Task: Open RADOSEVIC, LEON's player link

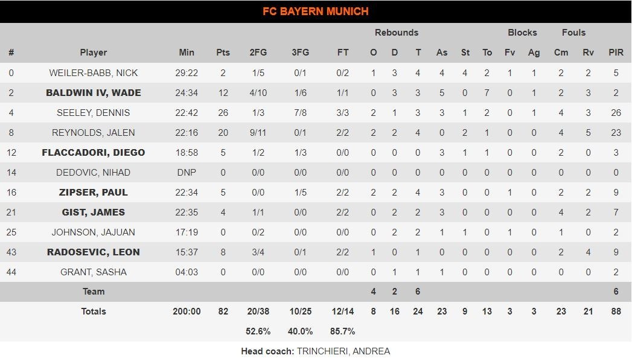Action: pos(94,252)
